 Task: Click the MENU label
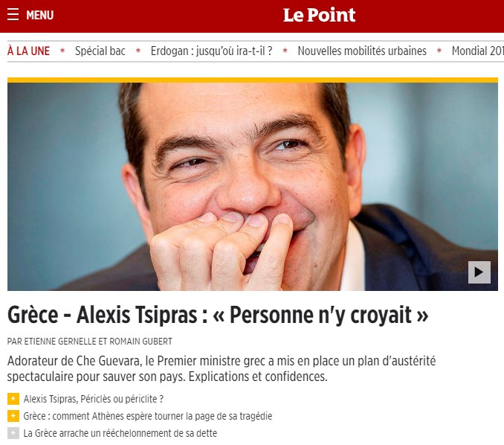pos(40,15)
